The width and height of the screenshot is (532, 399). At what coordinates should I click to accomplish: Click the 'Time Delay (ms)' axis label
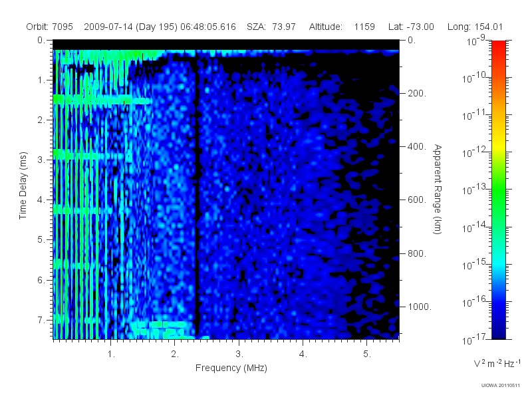coord(23,186)
